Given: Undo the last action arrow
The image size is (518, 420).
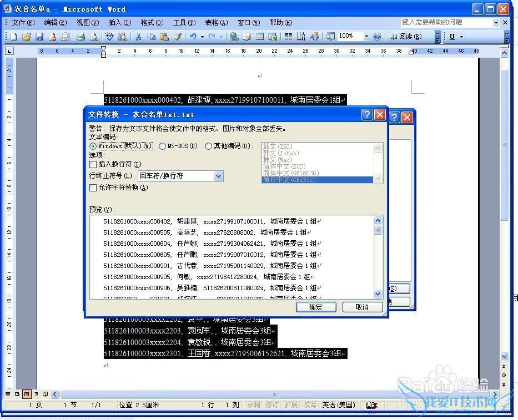Looking at the screenshot, I should tap(193, 36).
